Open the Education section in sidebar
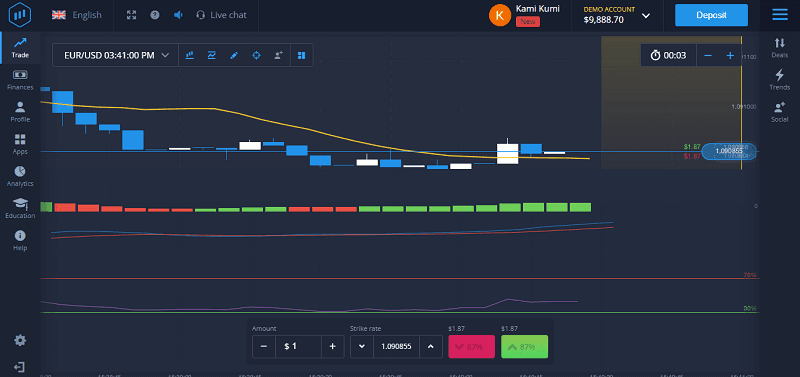 [20, 208]
